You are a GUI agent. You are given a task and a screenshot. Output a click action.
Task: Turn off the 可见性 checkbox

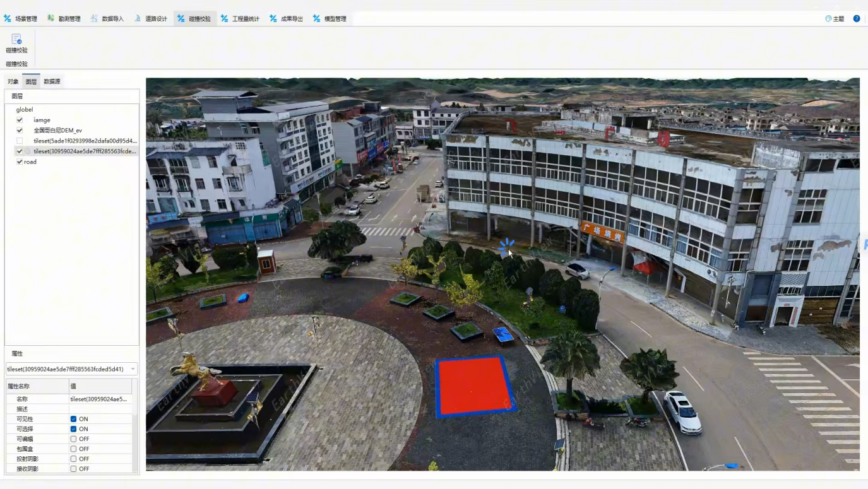click(x=73, y=419)
